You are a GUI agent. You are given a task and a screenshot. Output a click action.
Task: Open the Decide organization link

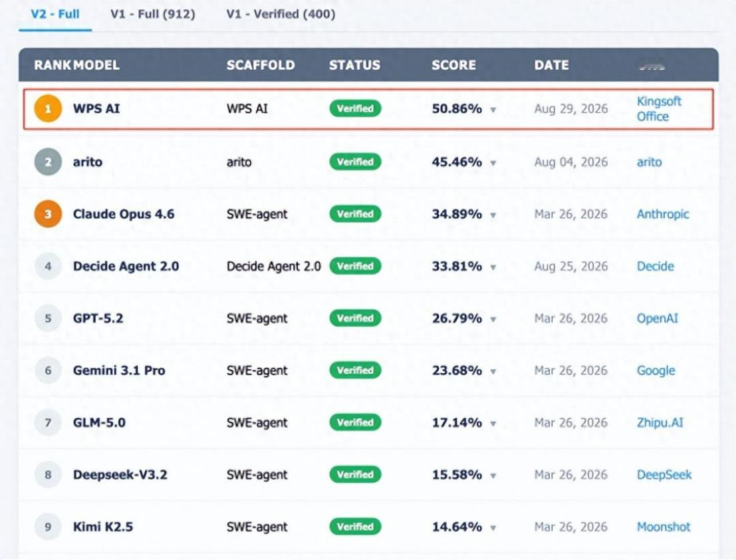coord(656,266)
